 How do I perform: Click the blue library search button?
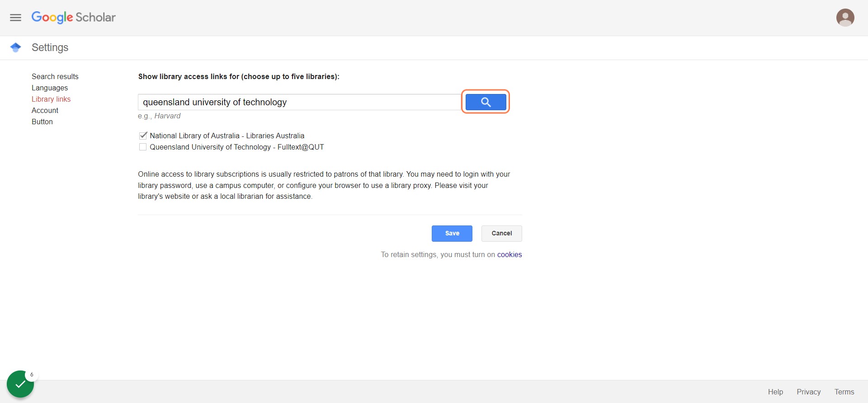click(486, 102)
